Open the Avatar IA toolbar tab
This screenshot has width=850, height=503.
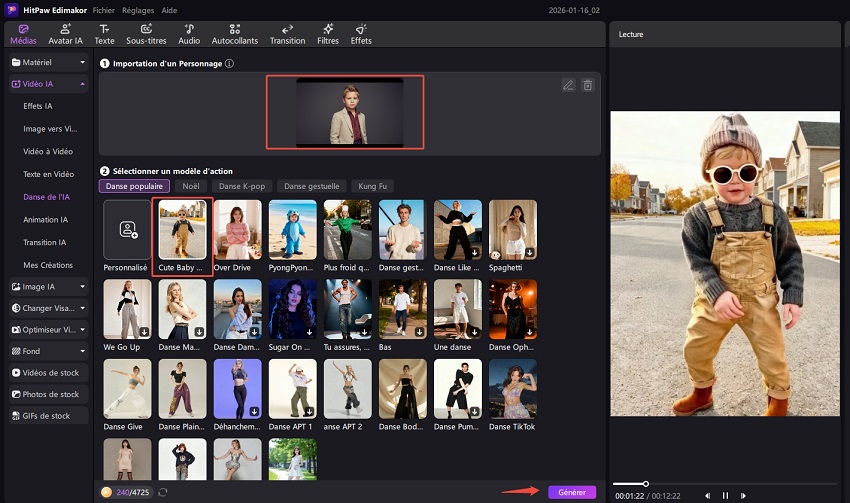[65, 34]
